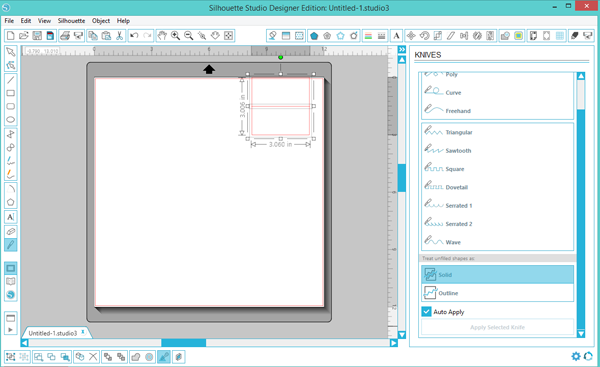Select the Draw a Rectangle tool
The width and height of the screenshot is (600, 367).
pos(11,93)
